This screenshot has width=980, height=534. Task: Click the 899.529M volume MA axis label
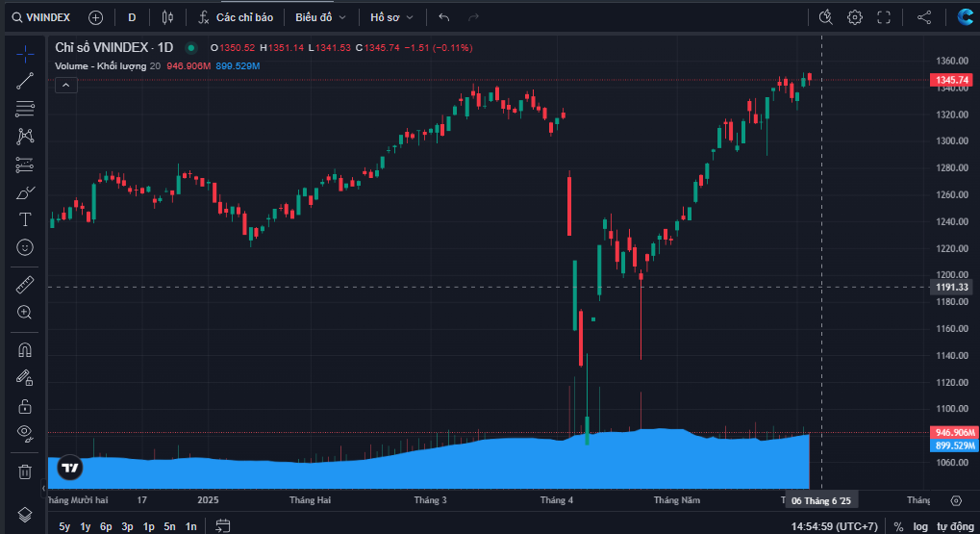pyautogui.click(x=954, y=445)
